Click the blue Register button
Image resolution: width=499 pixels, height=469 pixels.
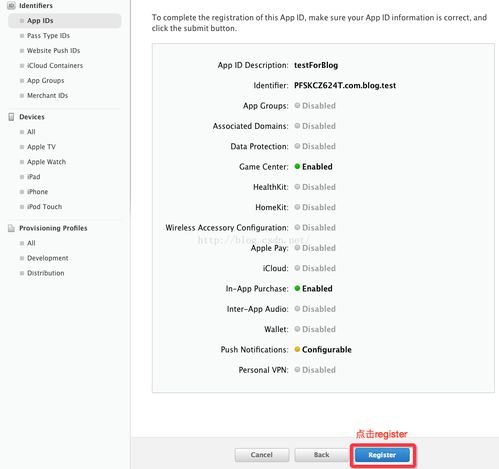(x=382, y=455)
